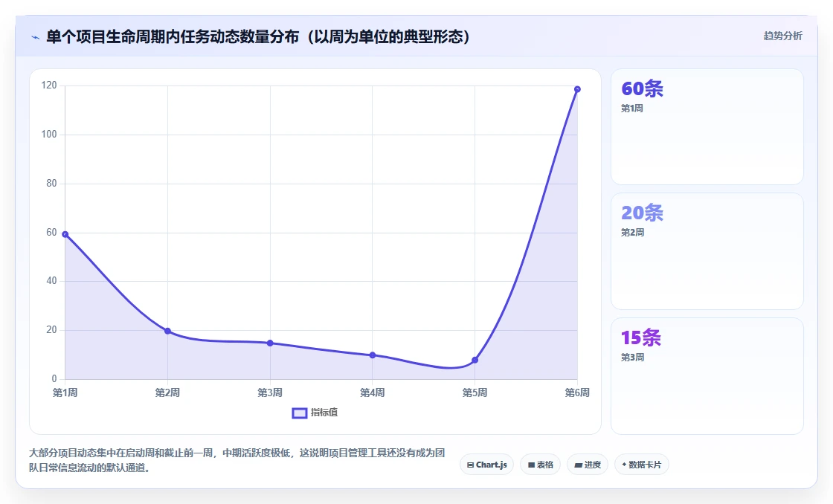This screenshot has width=833, height=504.
Task: Click the 第3周 x-axis label
Action: 270,392
